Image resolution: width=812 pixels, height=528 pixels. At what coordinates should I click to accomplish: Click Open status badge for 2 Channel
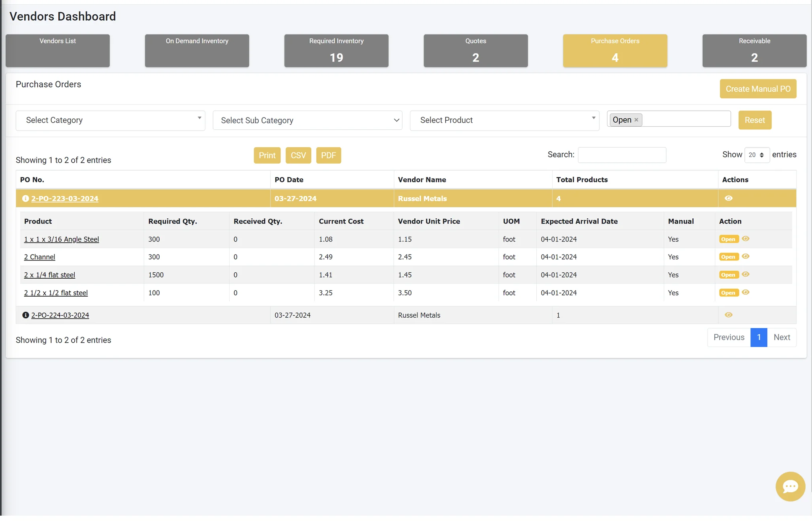(728, 257)
